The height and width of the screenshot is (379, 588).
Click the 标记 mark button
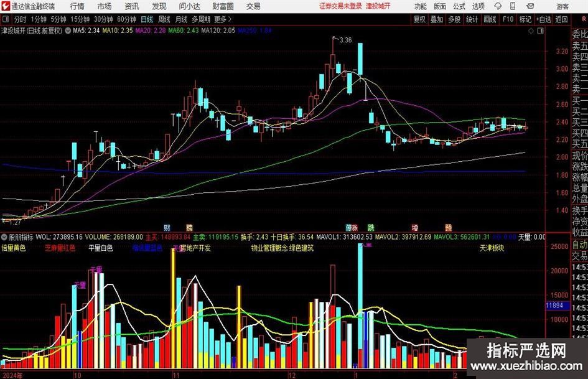pyautogui.click(x=525, y=19)
